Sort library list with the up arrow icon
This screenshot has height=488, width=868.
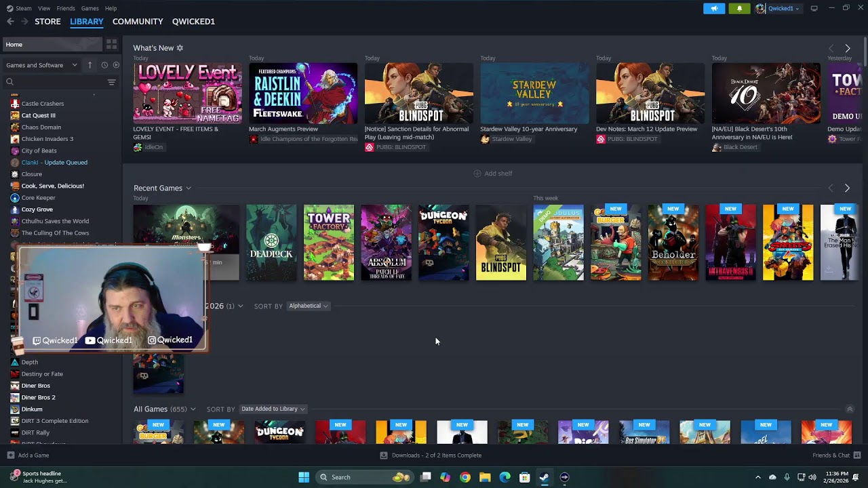90,65
